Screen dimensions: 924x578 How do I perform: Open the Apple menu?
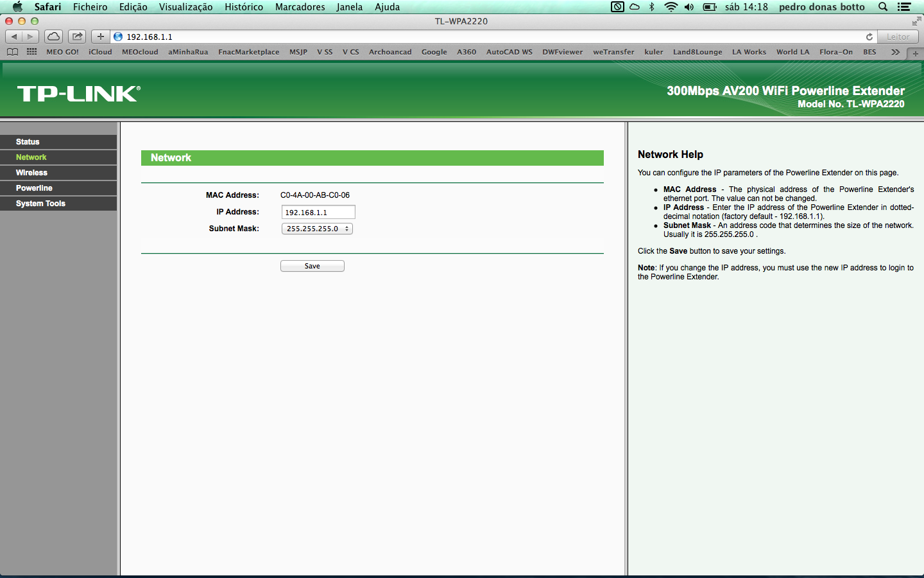tap(17, 7)
